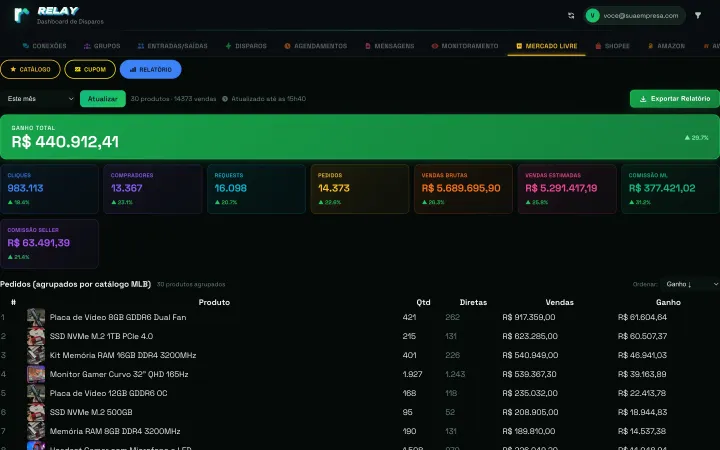The width and height of the screenshot is (720, 450).
Task: Click the sync arrows icon in header
Action: pos(571,16)
